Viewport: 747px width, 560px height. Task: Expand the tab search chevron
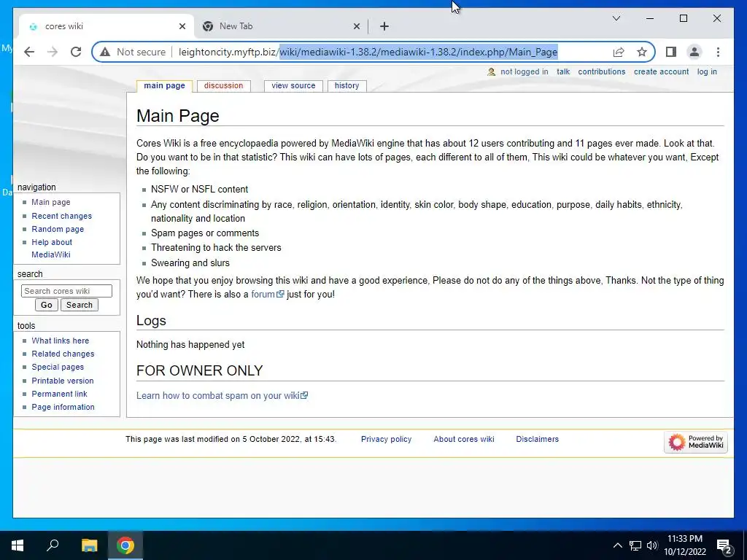(616, 18)
